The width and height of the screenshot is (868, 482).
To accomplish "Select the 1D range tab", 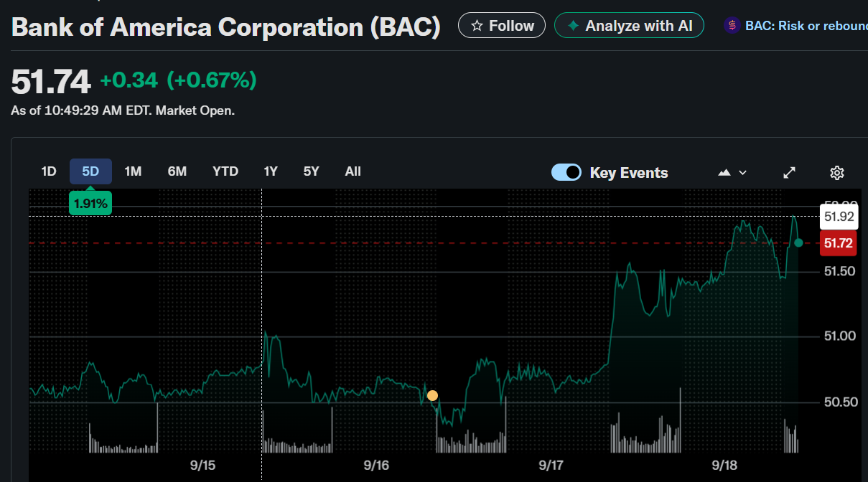I will tap(48, 171).
